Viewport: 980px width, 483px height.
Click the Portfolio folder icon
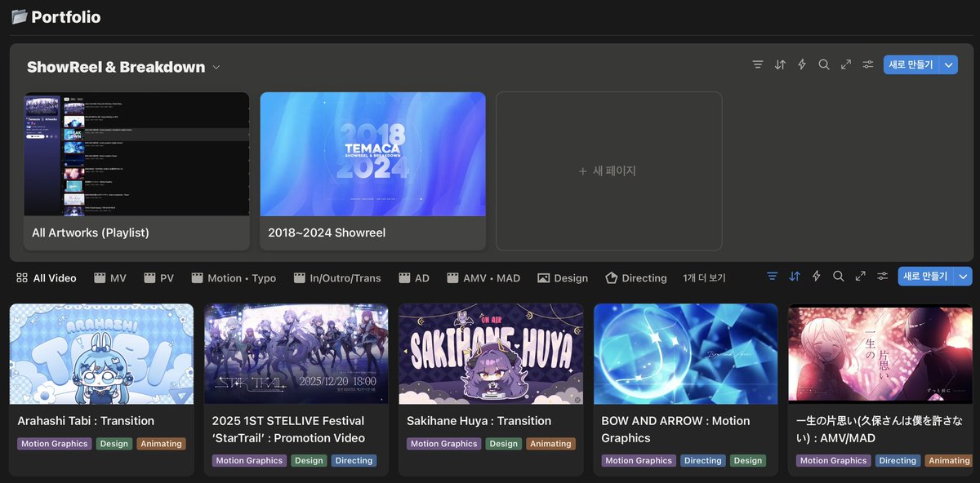coord(19,16)
